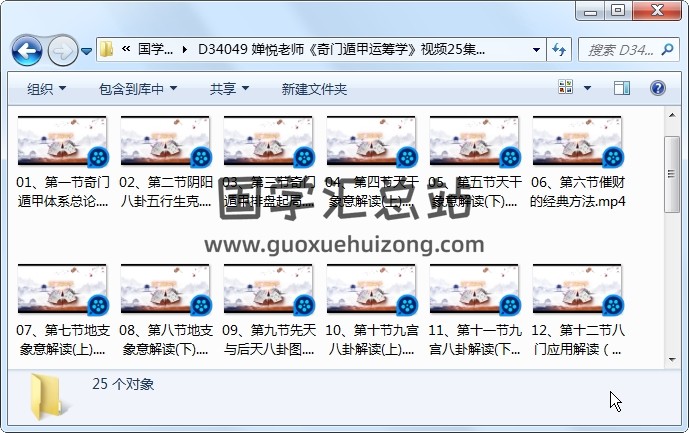Screen dimensions: 689x433
Task: Select video thumbnail 02、第二节阴阳八卦五行生克
Action: pos(165,142)
